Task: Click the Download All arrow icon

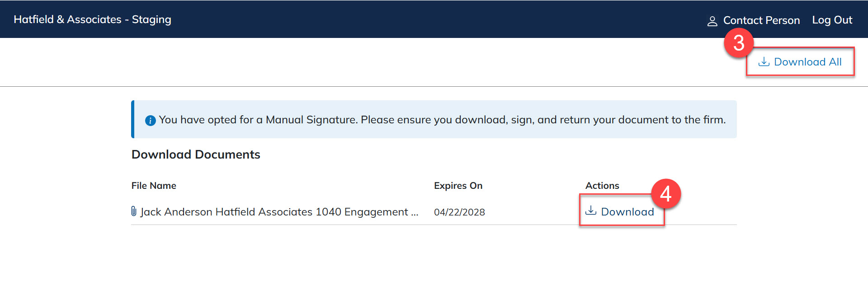Action: (x=764, y=62)
